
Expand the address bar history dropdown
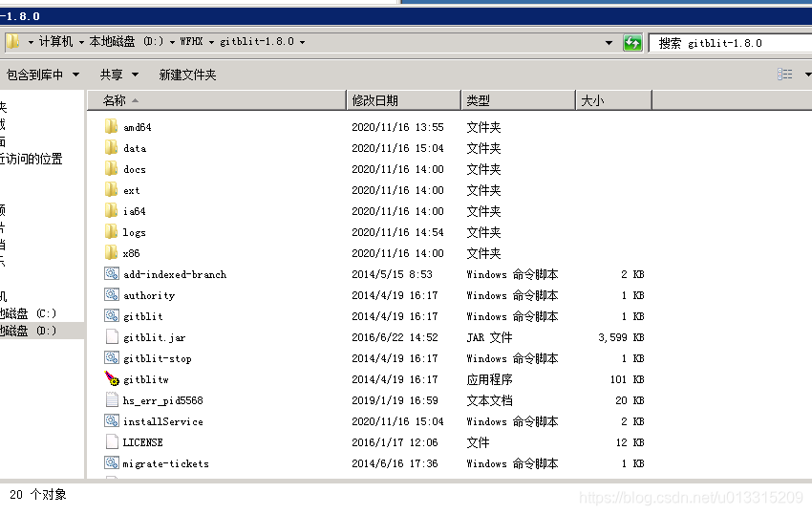pos(609,42)
